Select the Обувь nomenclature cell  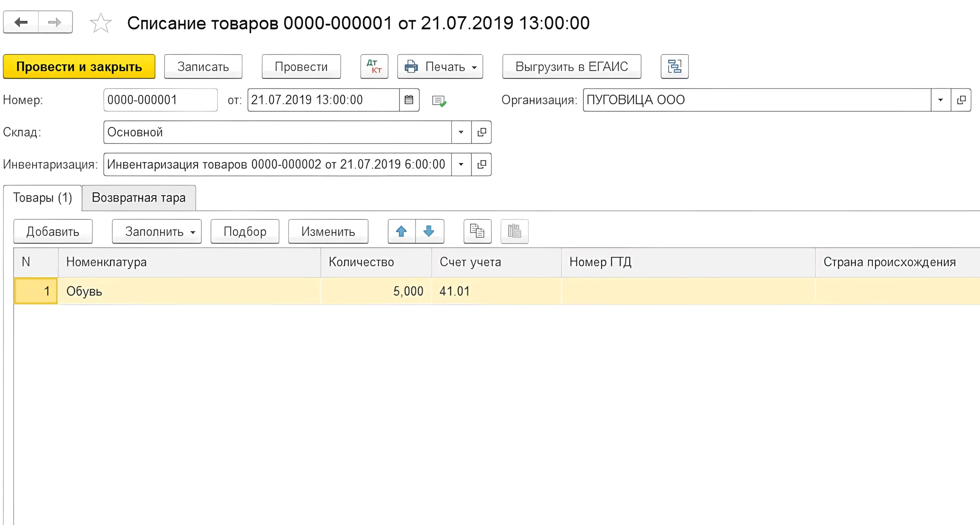pos(189,291)
